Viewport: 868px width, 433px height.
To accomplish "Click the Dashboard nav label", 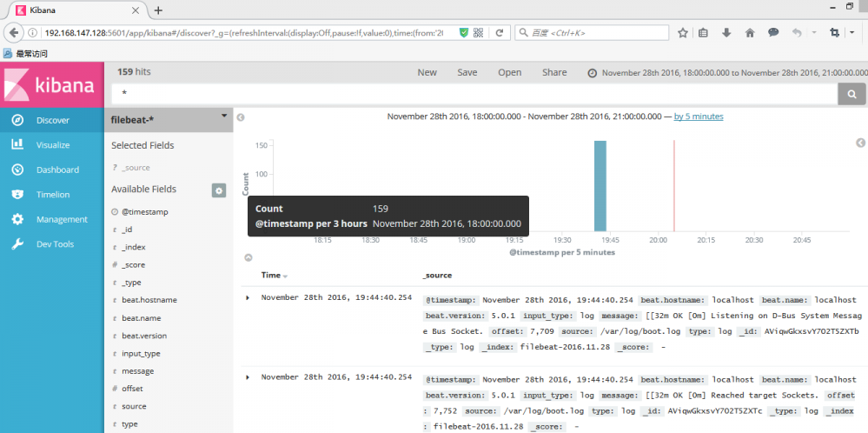I will (57, 170).
